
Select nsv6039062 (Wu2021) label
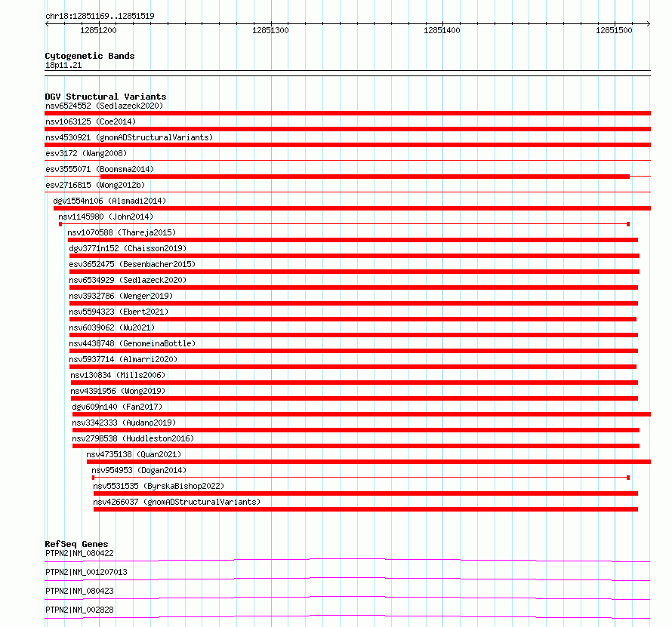tap(112, 327)
